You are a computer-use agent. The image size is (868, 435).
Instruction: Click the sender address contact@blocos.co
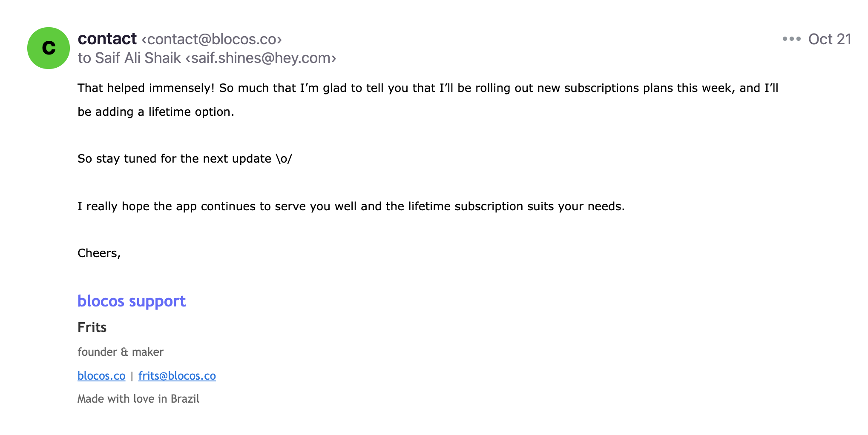[212, 39]
